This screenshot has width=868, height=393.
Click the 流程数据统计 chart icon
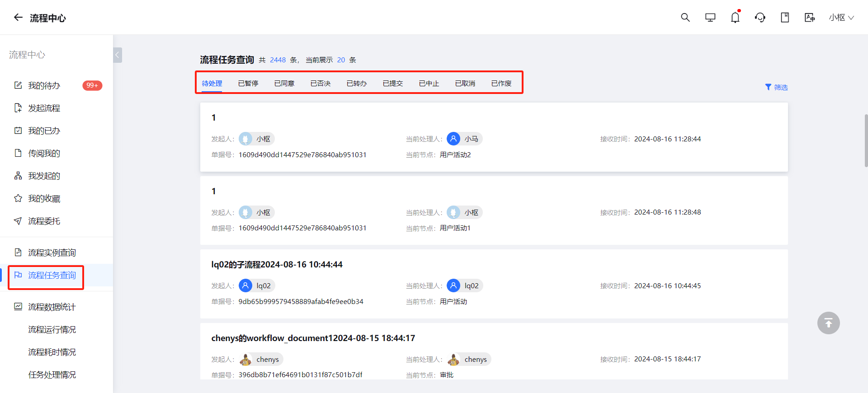(x=18, y=306)
